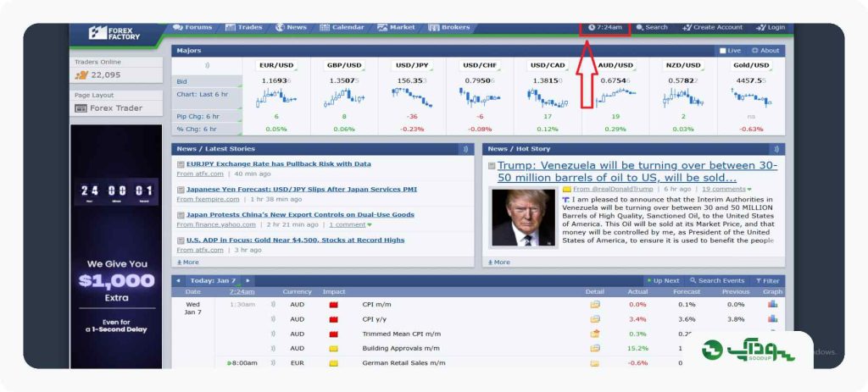The width and height of the screenshot is (868, 392).
Task: Open the Gold/USD pair selector
Action: [751, 65]
